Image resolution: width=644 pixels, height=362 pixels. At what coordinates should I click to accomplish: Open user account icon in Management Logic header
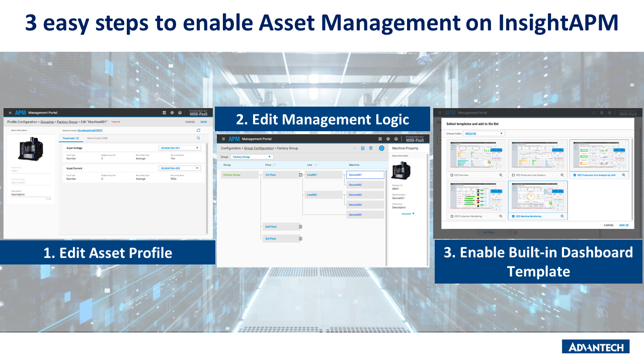tap(396, 139)
